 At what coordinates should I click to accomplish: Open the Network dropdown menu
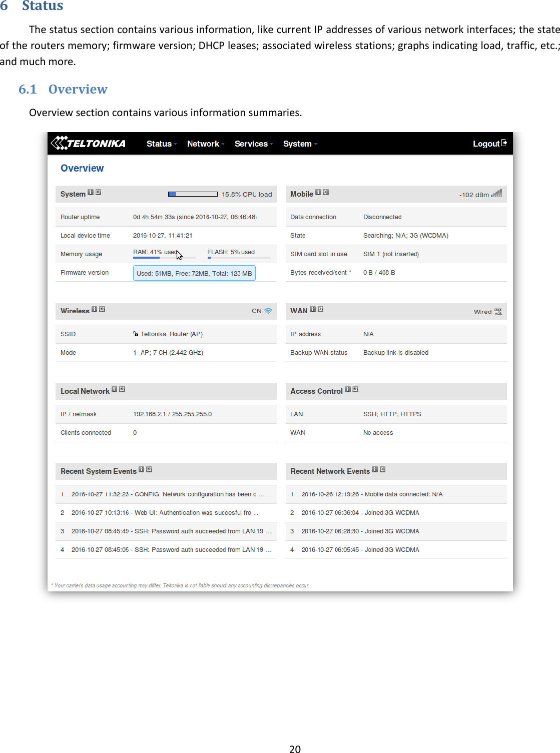tap(204, 144)
